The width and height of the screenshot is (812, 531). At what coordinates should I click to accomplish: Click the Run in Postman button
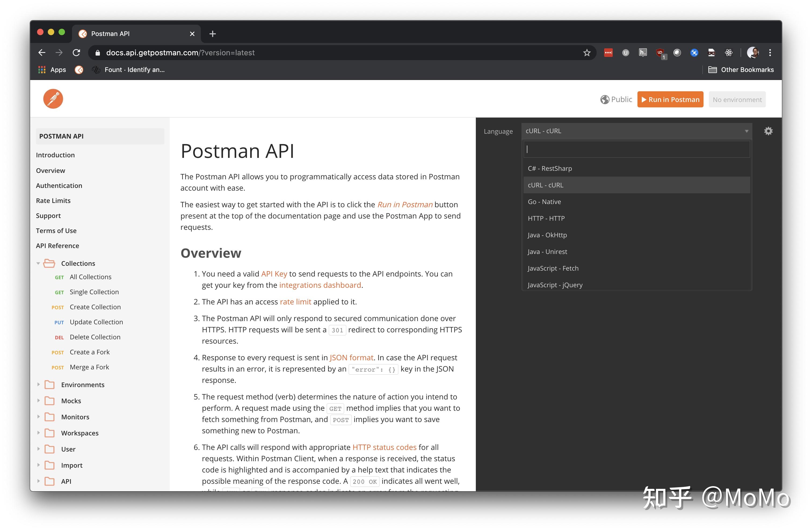coord(670,100)
